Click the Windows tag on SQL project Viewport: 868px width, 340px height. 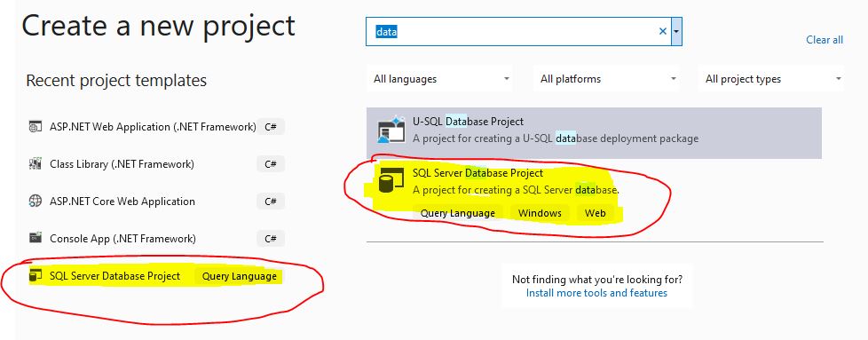540,213
